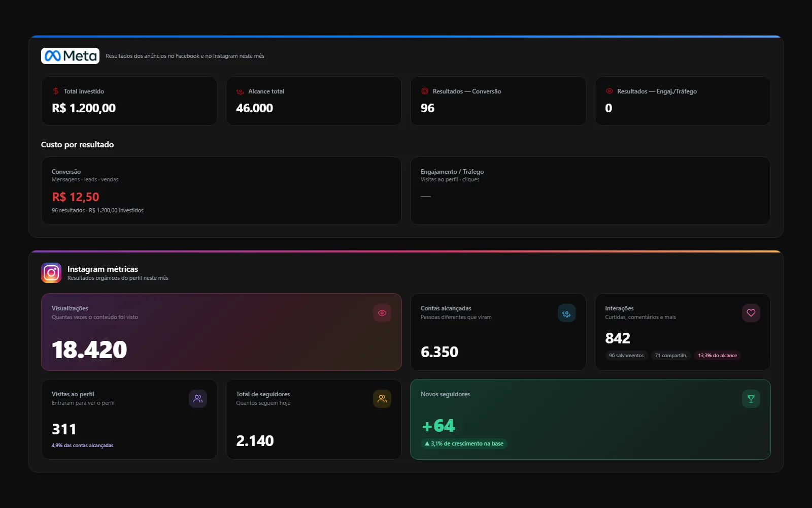Click the eye icon in Visualizações card
The image size is (812, 508).
point(382,313)
